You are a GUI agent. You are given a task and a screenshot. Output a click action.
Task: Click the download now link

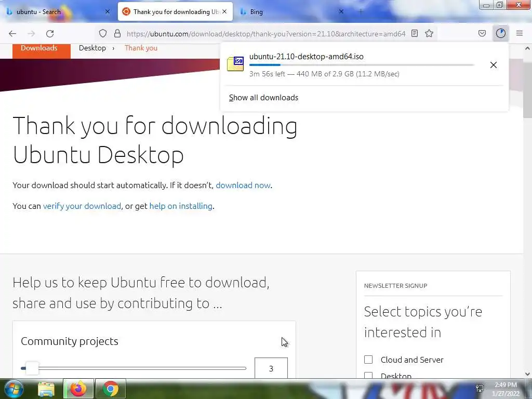pos(243,185)
